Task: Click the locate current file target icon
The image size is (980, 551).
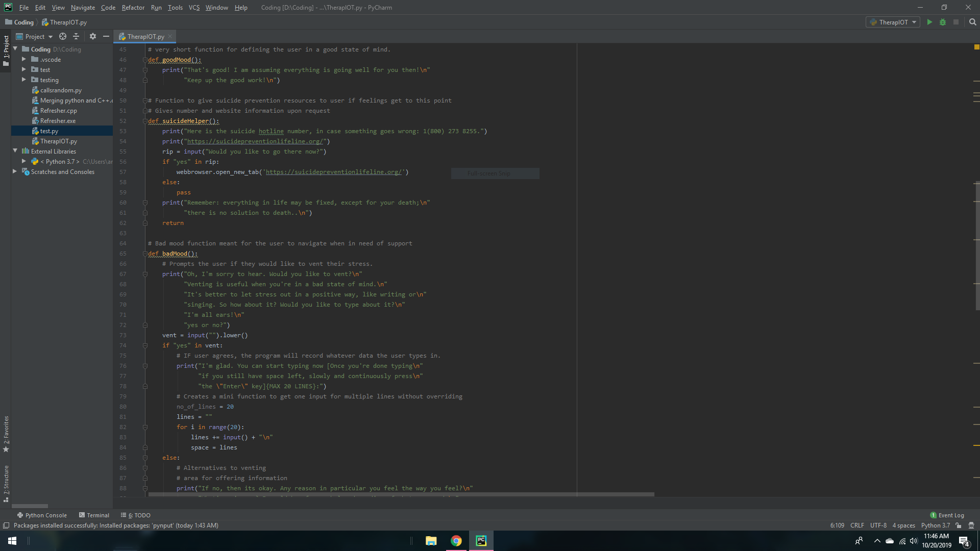Action: (63, 36)
